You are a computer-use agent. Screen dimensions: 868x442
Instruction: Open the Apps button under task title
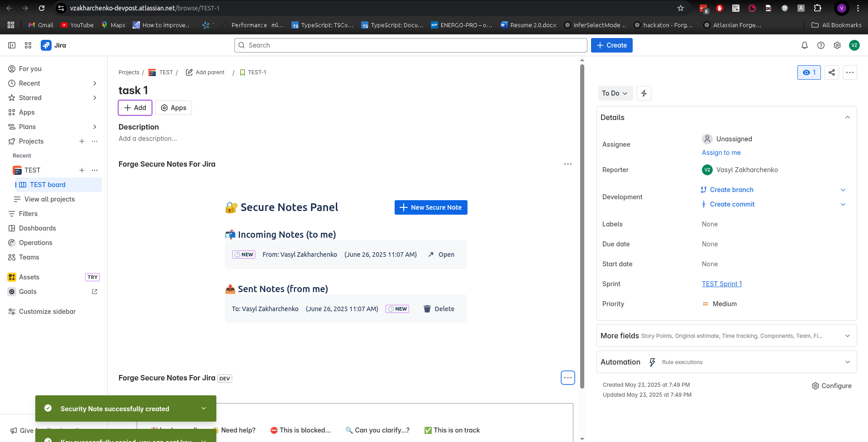174,108
